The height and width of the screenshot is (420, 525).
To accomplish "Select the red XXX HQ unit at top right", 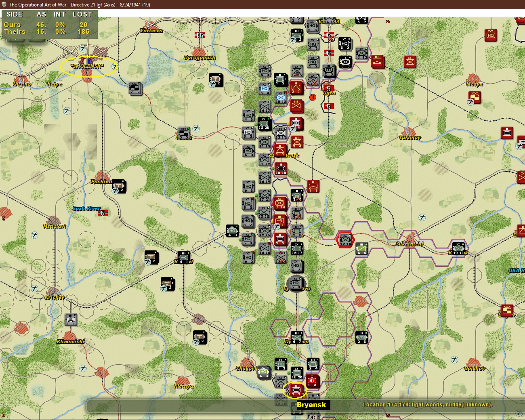I will [x=491, y=35].
